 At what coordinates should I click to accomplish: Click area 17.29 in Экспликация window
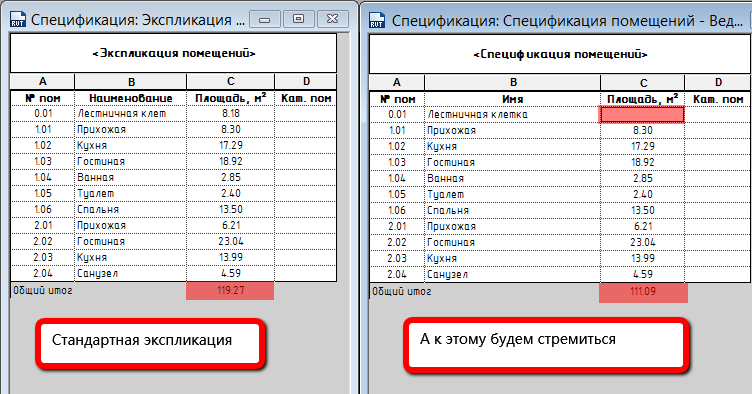pyautogui.click(x=231, y=145)
